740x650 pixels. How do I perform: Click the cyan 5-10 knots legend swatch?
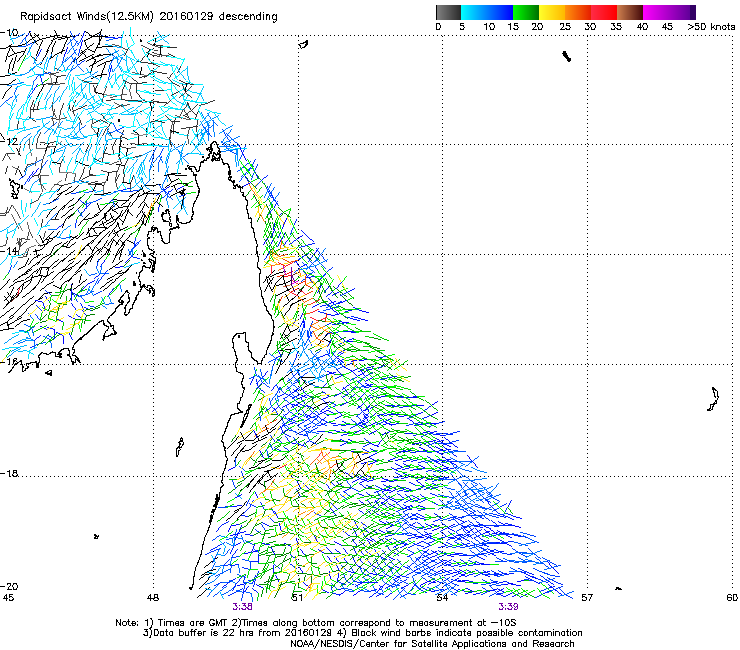click(474, 12)
